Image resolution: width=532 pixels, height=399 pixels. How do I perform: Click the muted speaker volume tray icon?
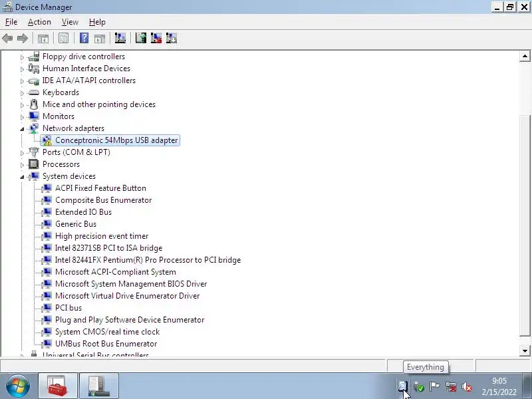(467, 386)
